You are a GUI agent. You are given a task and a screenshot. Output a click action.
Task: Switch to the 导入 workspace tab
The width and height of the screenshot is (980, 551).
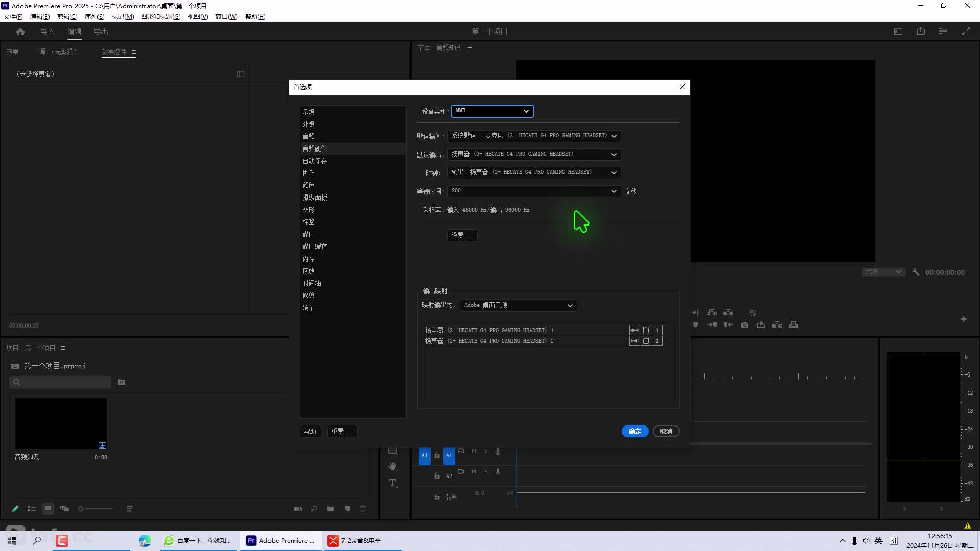point(47,31)
